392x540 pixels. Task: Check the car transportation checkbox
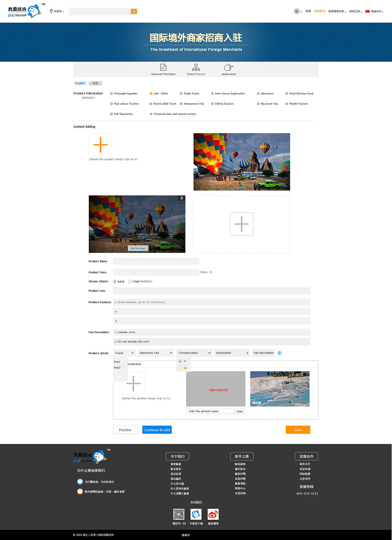tap(180, 368)
